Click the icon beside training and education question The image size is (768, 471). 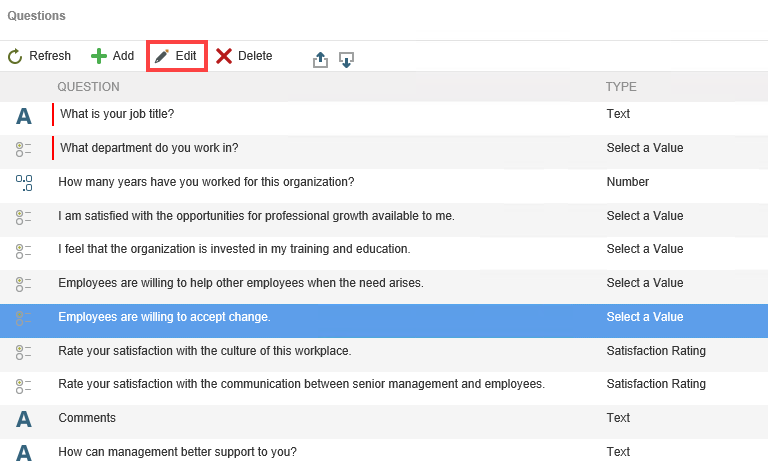(x=24, y=250)
